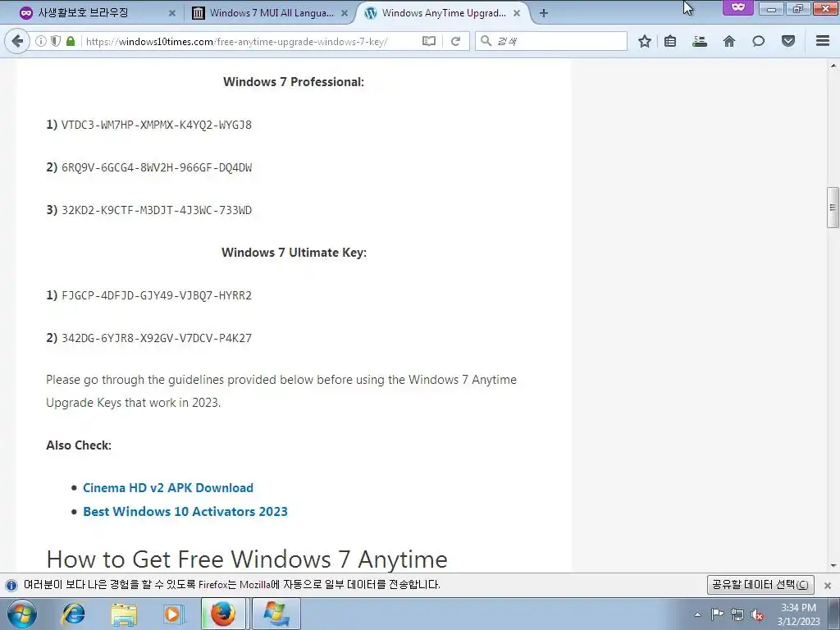The height and width of the screenshot is (630, 840).
Task: Click the Windows flag taskbar program
Action: pos(276,614)
